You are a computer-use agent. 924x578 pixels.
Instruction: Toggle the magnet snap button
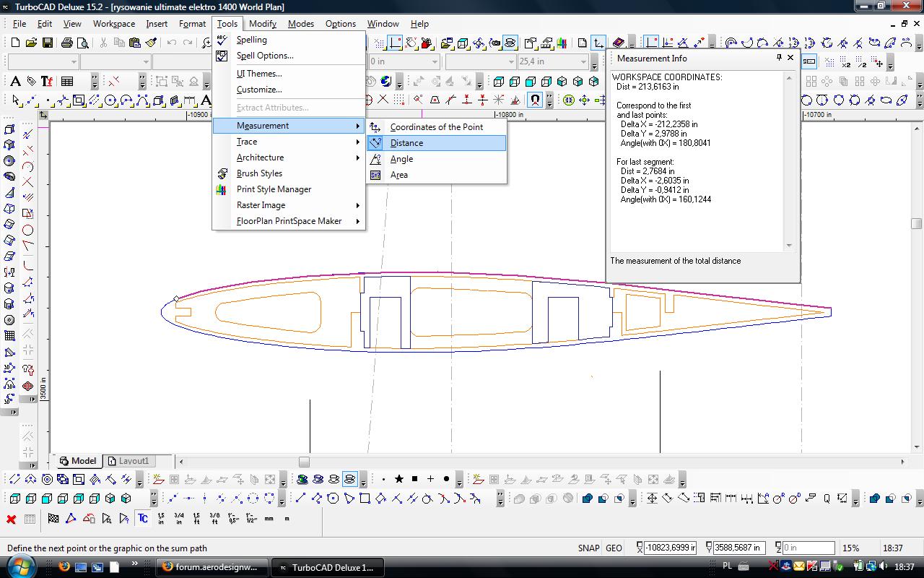[535, 100]
